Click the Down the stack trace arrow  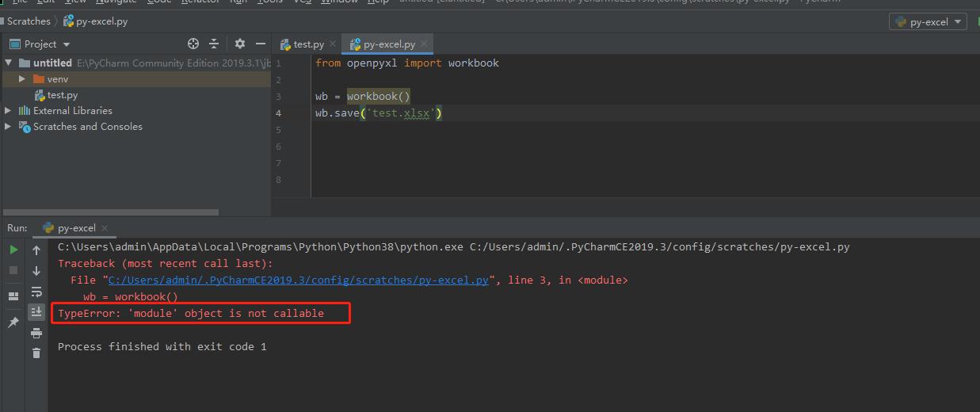point(36,271)
